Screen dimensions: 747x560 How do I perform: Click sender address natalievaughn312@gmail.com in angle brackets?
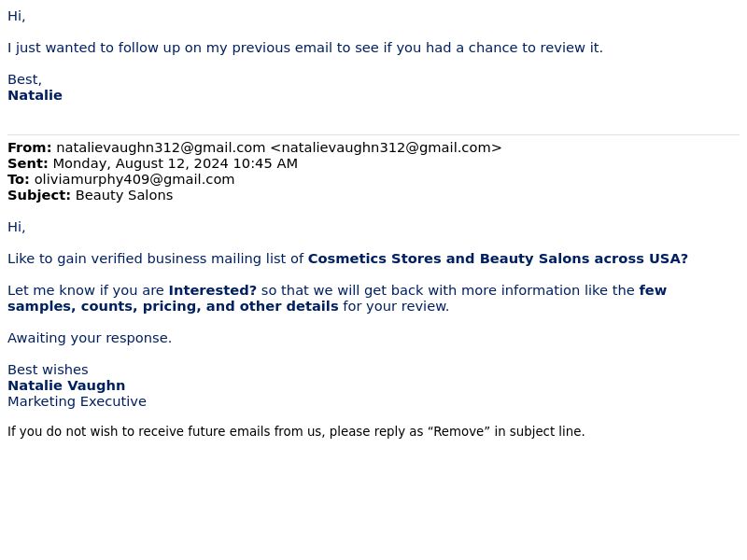click(386, 147)
